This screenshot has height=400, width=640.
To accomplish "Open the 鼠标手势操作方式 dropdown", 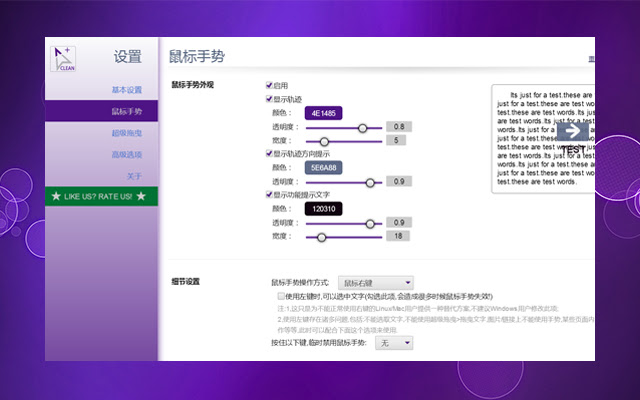I will coord(375,283).
